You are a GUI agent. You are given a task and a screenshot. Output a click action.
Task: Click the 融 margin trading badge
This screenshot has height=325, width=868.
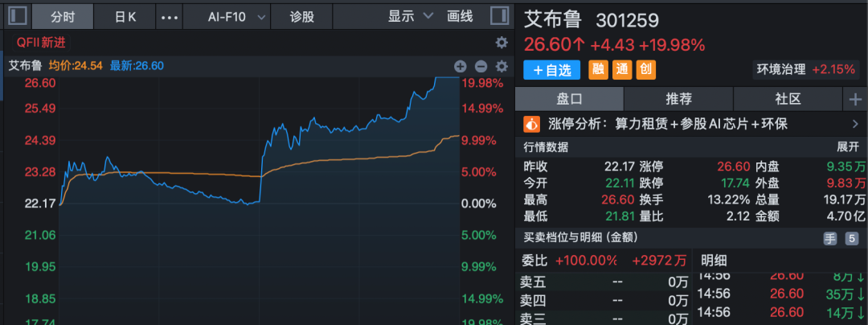click(598, 70)
